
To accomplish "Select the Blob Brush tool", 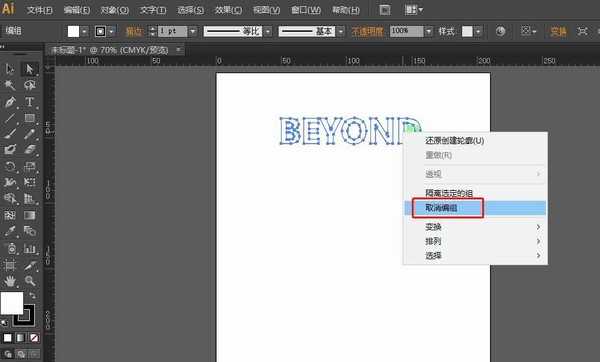I will pos(10,149).
